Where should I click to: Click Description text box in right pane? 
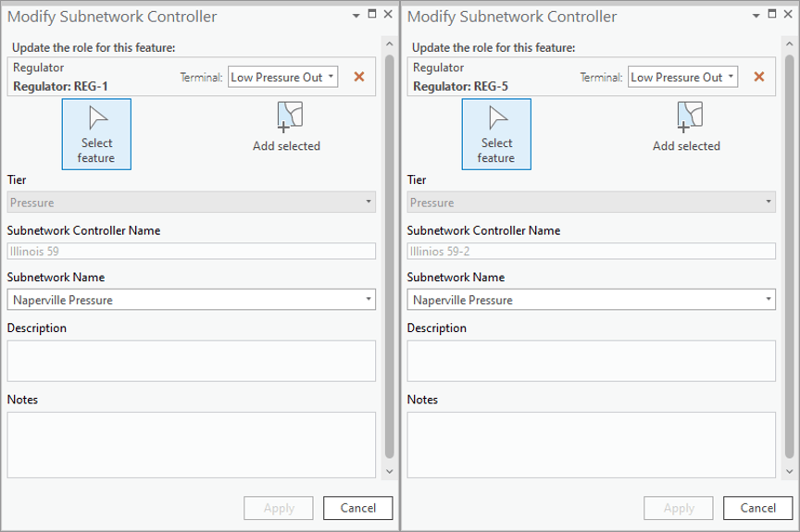pyautogui.click(x=591, y=361)
